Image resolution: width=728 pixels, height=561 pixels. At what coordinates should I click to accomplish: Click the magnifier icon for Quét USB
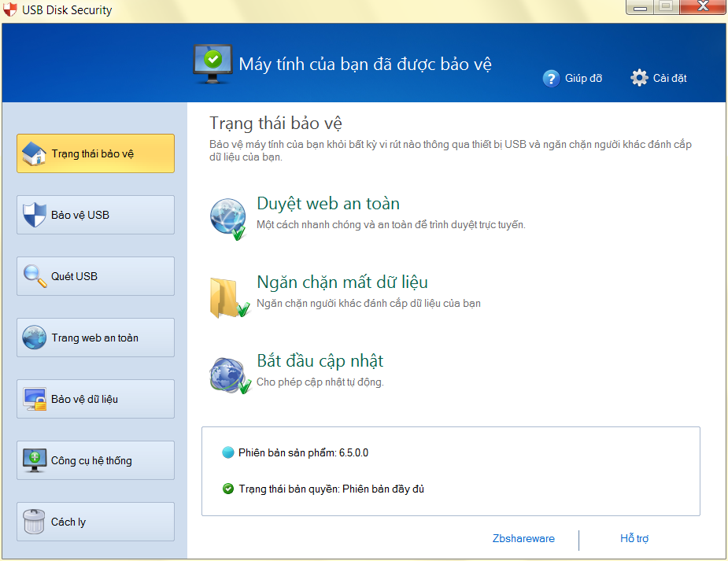35,276
